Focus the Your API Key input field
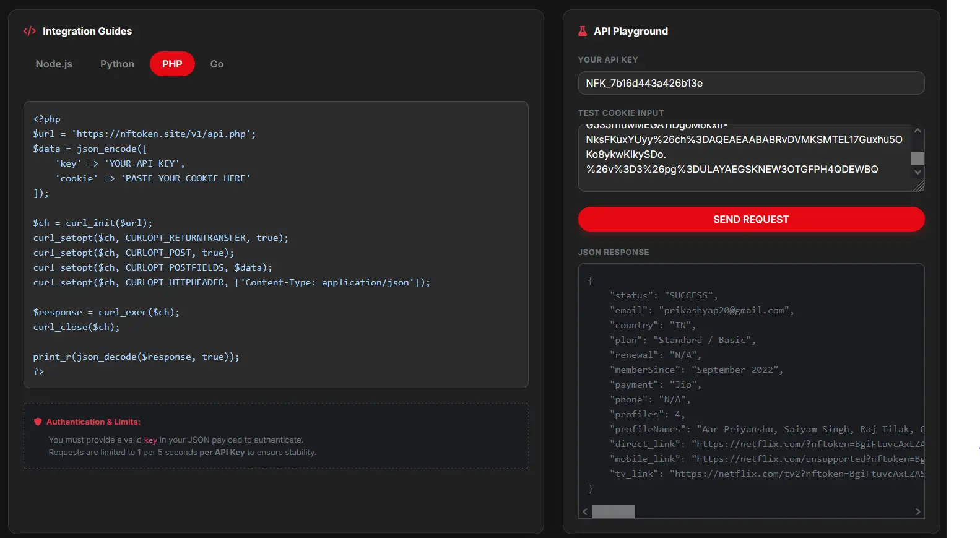The width and height of the screenshot is (980, 538). 751,83
